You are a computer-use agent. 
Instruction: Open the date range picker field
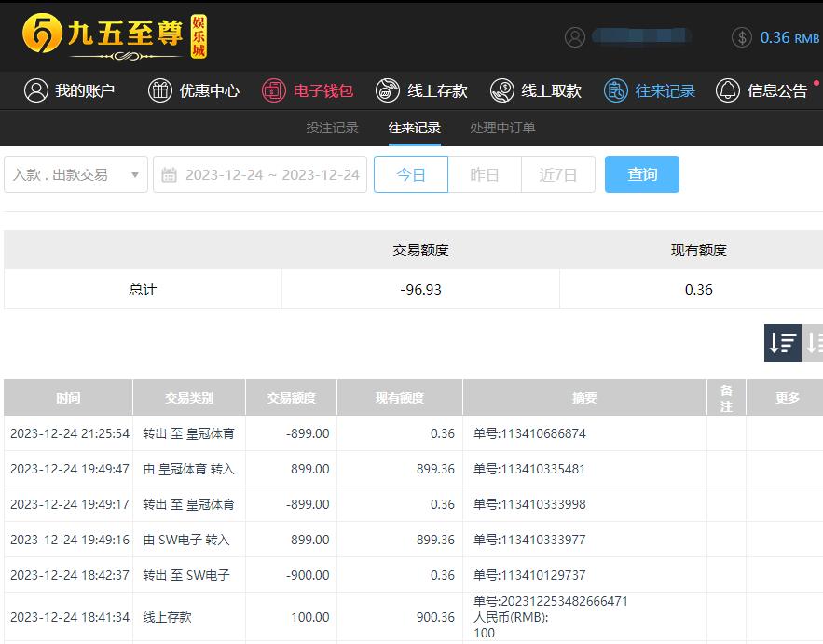[x=260, y=174]
